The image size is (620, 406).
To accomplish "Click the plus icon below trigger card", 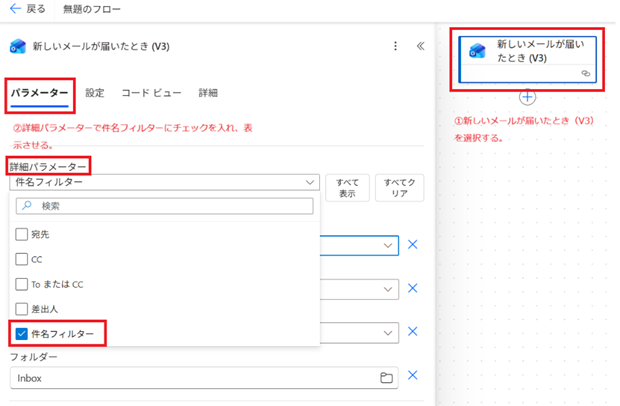I will coord(527,97).
